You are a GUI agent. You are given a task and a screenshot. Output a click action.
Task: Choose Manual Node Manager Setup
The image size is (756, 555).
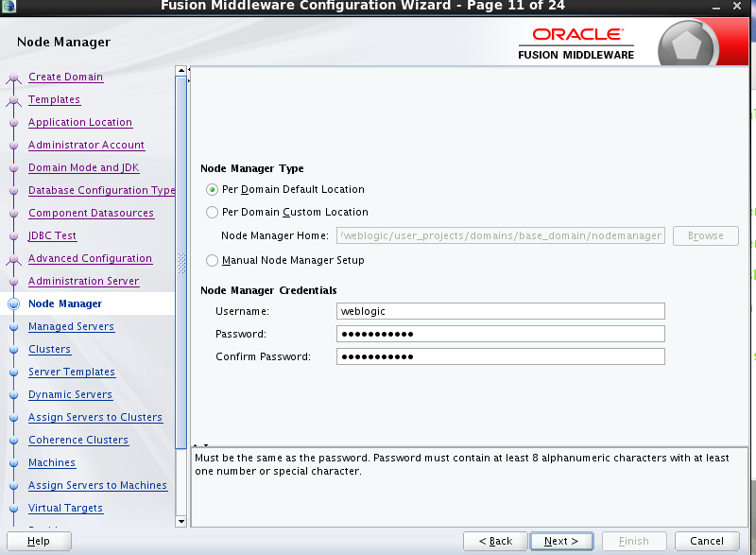(x=212, y=260)
